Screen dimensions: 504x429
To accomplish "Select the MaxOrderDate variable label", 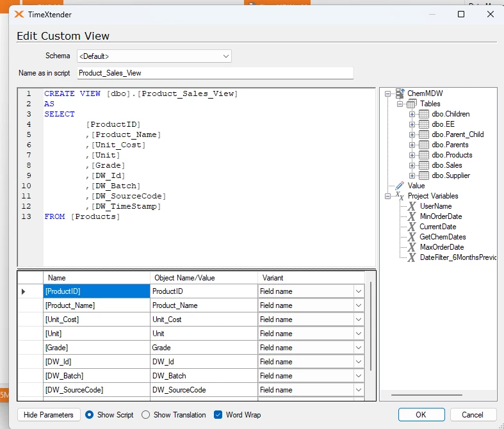I will [442, 247].
